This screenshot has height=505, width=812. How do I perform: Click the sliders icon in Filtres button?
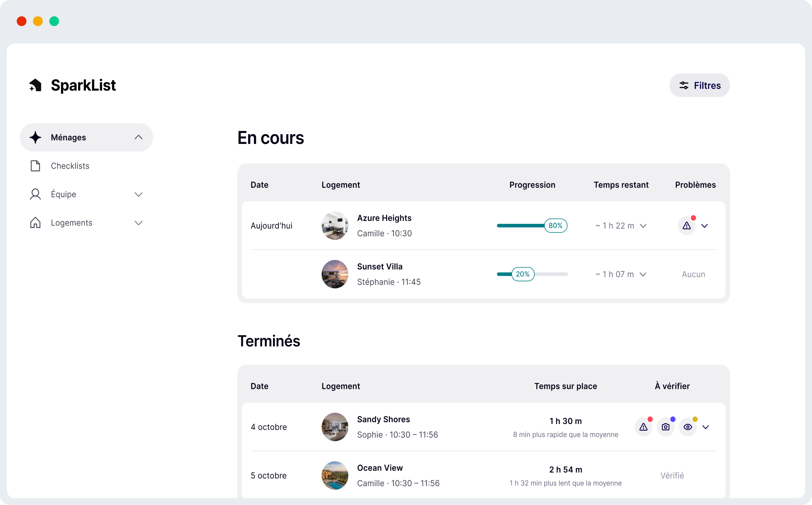[684, 86]
